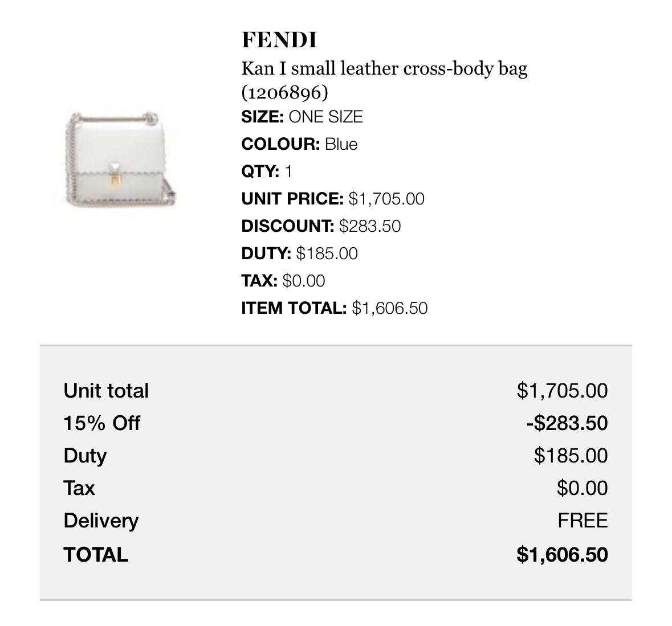Click the bold $1,606.50 summary total
Screen dimensions: 672x626
tap(562, 554)
